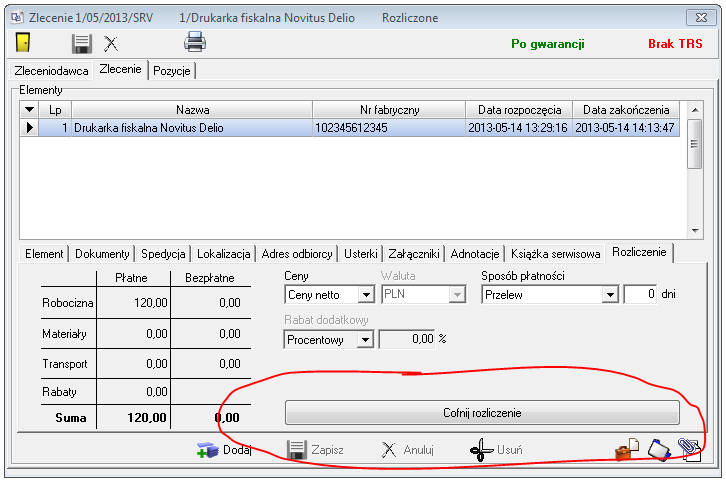Click the Po gwarancji status label
This screenshot has height=483, width=726.
[x=548, y=44]
